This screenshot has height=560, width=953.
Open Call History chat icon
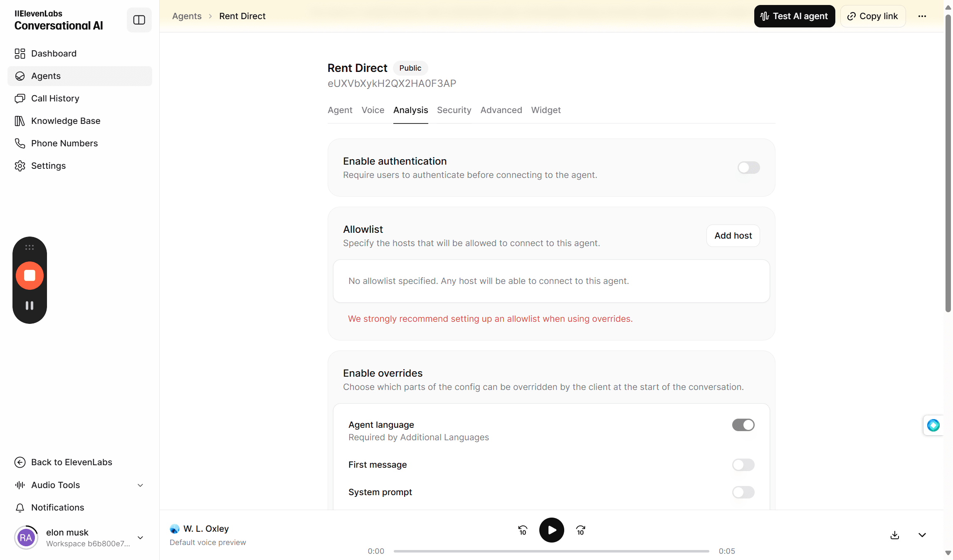(x=20, y=99)
